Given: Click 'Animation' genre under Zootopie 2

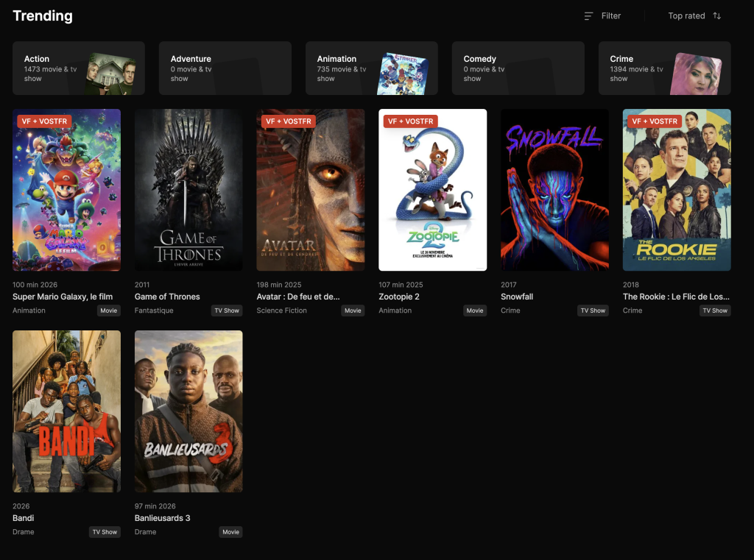Looking at the screenshot, I should click(x=395, y=311).
